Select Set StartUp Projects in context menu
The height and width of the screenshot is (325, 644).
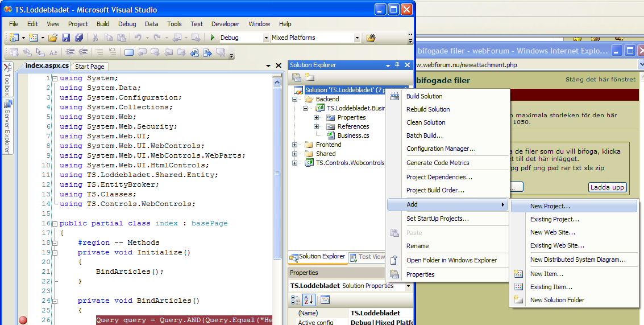coord(448,219)
